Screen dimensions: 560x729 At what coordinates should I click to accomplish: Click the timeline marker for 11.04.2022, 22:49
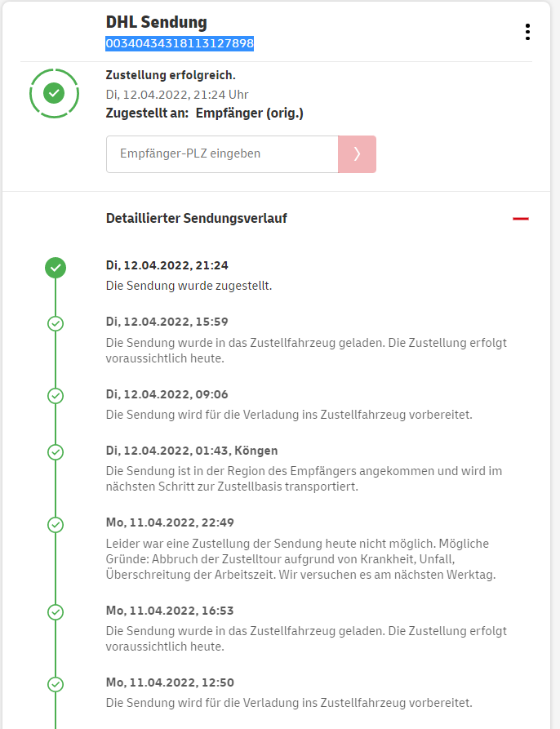click(x=56, y=524)
